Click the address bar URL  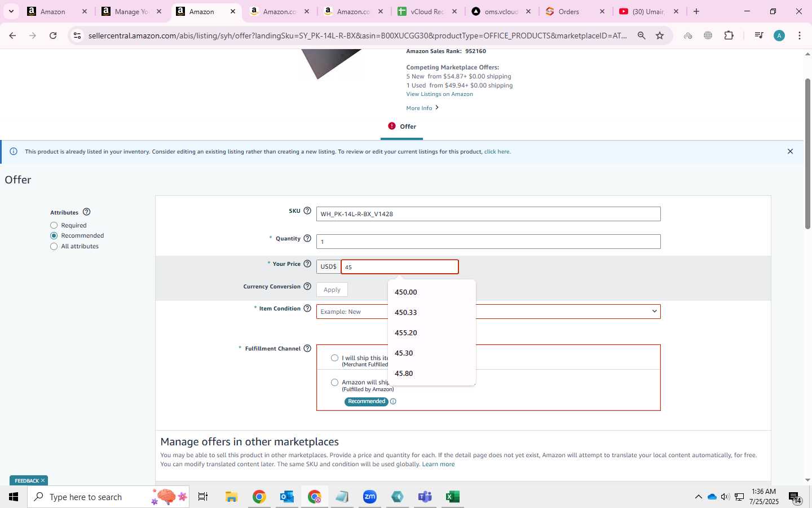358,36
